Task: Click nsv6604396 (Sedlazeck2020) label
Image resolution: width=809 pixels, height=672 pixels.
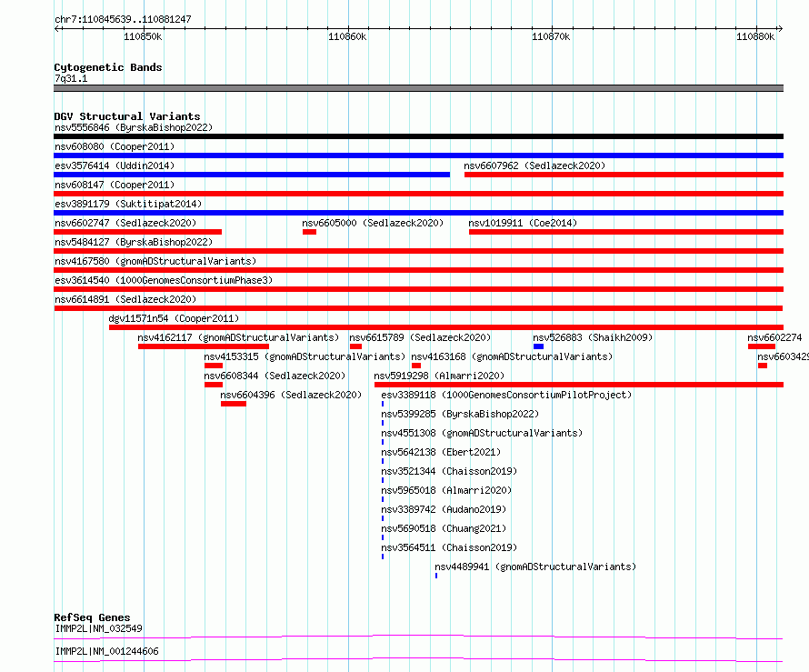Action: point(291,395)
